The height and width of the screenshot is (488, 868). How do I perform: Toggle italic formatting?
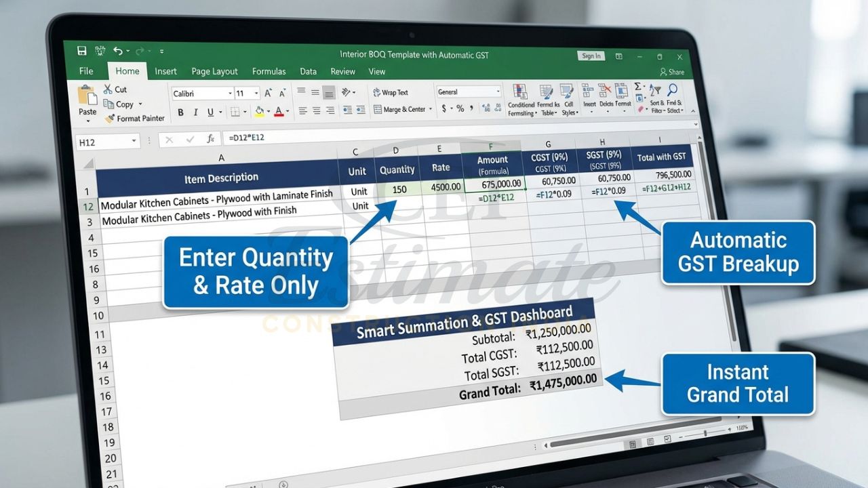coord(196,112)
